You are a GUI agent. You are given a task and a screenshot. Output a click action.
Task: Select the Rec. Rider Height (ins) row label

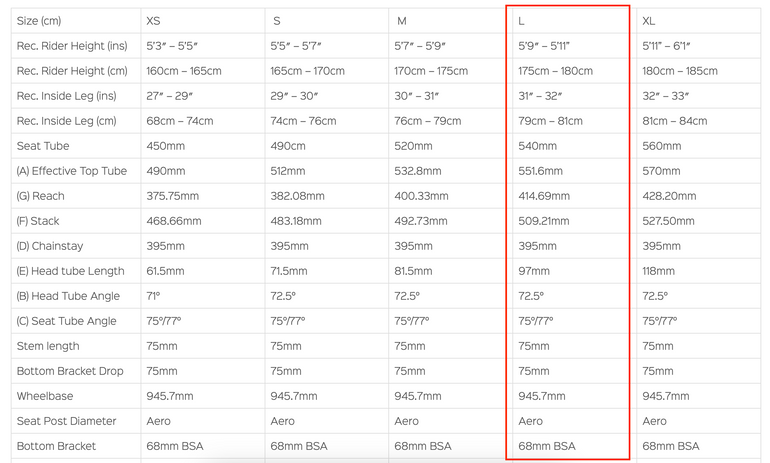tap(72, 46)
